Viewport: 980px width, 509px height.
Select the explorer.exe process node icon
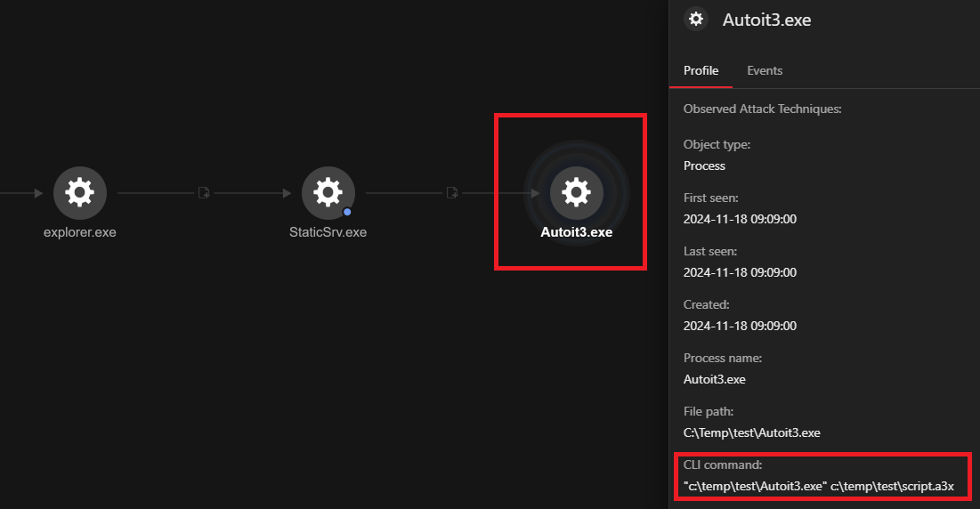coord(80,192)
